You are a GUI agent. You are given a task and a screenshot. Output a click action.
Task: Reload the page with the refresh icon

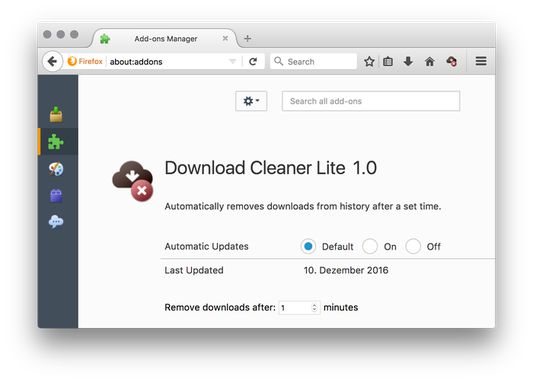click(253, 62)
